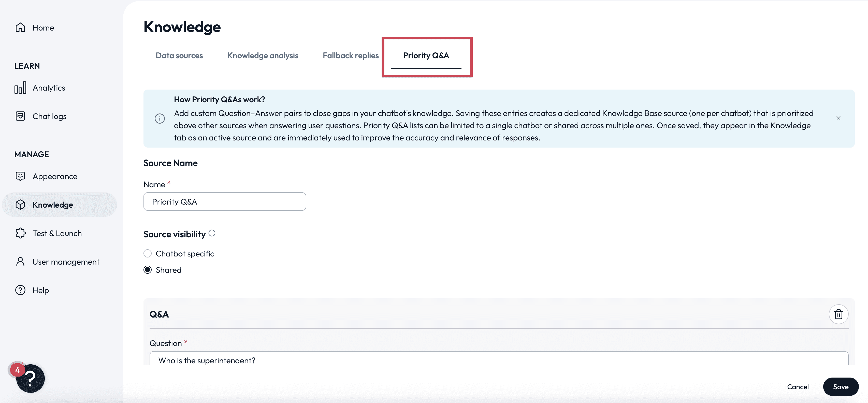Click the Name field containing Priority Q&A
The image size is (868, 403).
225,201
